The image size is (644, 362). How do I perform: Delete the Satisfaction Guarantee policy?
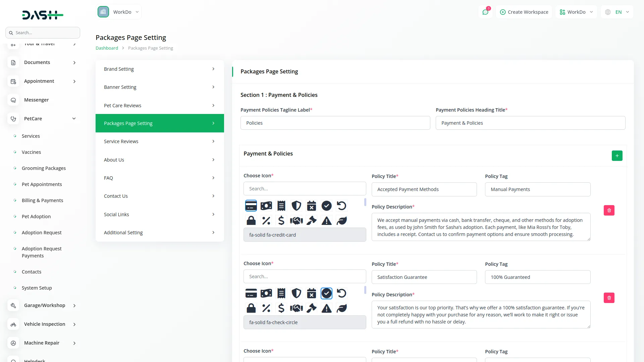[609, 298]
